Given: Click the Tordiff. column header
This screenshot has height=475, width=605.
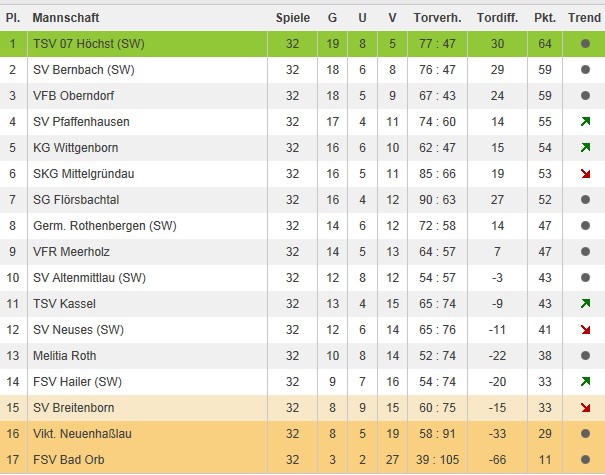Looking at the screenshot, I should click(x=497, y=18).
